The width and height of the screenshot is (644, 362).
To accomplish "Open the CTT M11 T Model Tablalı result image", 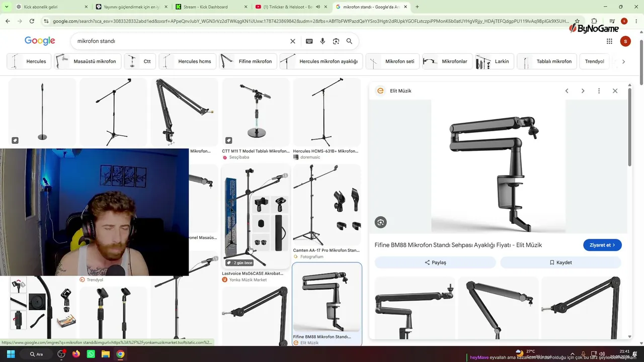I will (x=256, y=112).
